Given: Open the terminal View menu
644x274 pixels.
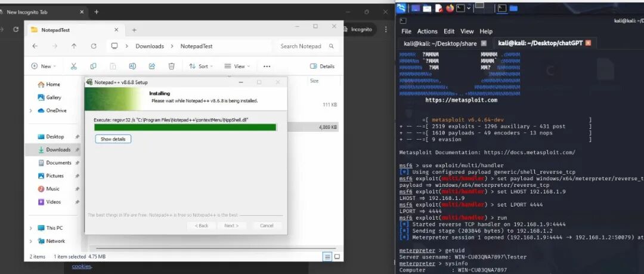Looking at the screenshot, I should [x=467, y=31].
